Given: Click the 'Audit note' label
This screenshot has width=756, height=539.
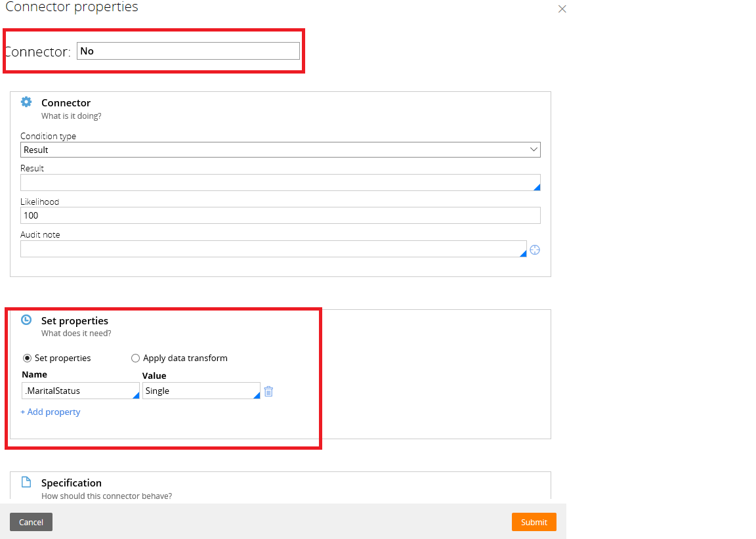Looking at the screenshot, I should pos(40,234).
